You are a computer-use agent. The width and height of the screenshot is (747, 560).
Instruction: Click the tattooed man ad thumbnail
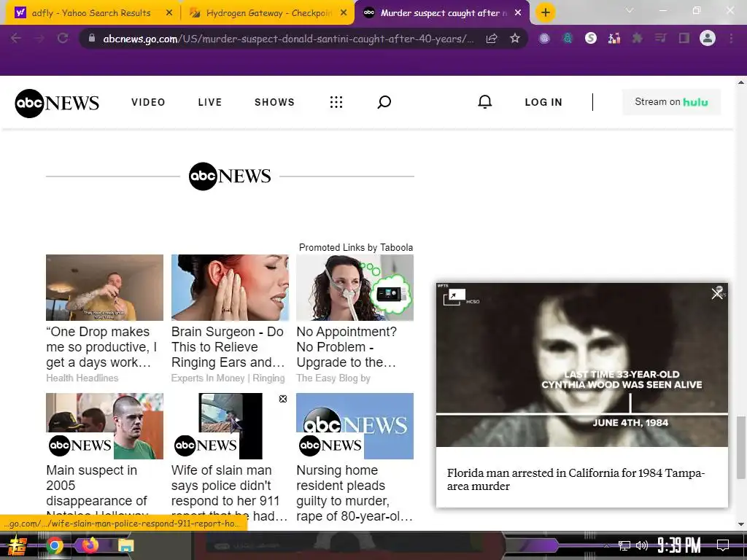click(x=104, y=287)
